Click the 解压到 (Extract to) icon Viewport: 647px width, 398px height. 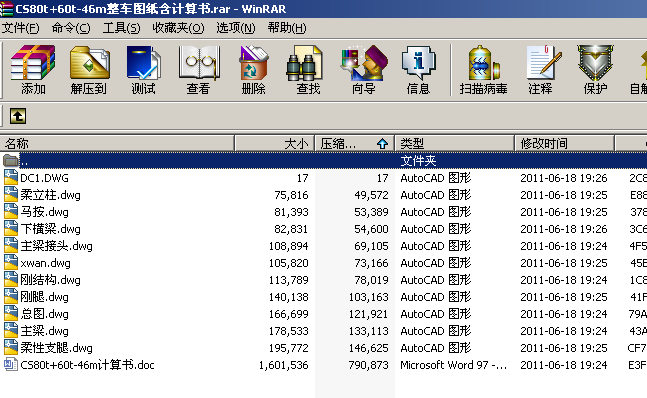point(89,69)
